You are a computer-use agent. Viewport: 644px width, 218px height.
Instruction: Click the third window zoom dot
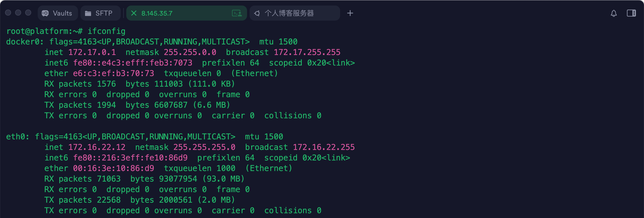[28, 13]
